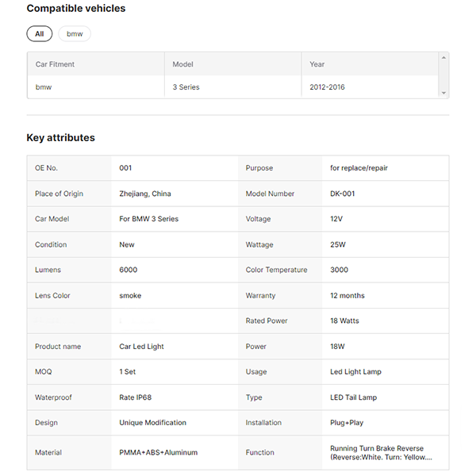The image size is (476, 476).
Task: Click the LED Tail Lamp type value
Action: [354, 397]
